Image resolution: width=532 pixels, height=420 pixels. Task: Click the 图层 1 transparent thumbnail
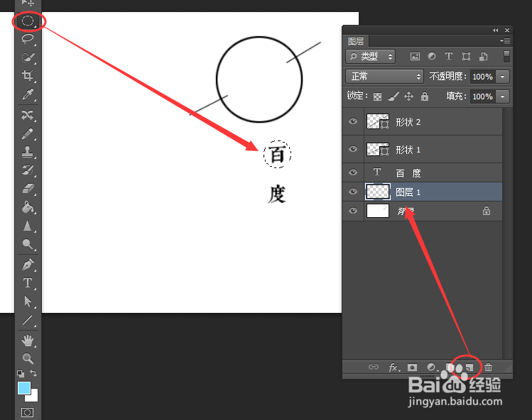click(x=378, y=192)
